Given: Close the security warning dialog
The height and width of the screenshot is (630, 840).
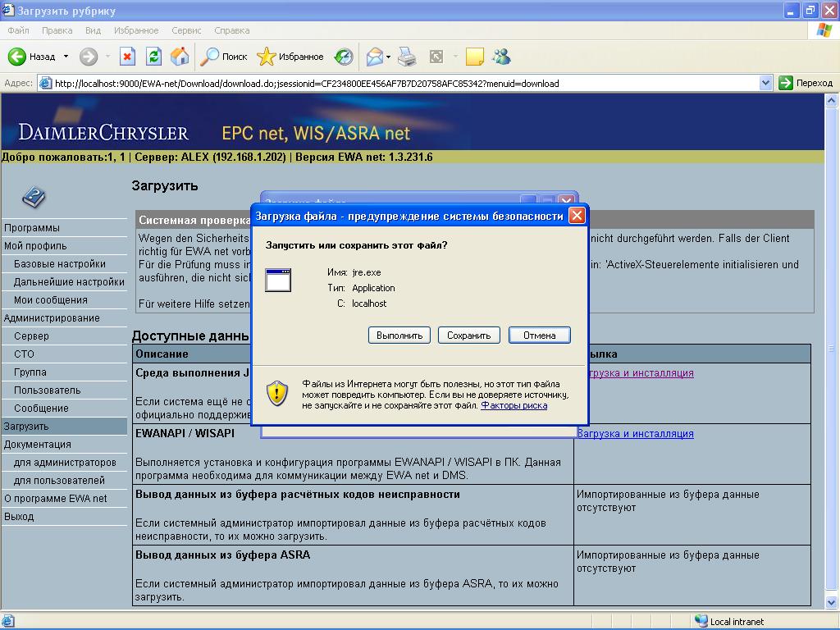Looking at the screenshot, I should pyautogui.click(x=577, y=216).
